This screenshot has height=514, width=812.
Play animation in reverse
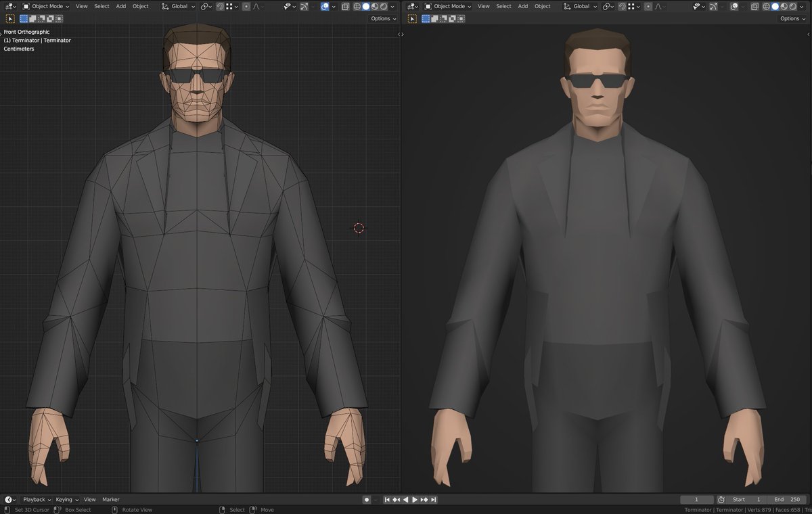point(406,500)
